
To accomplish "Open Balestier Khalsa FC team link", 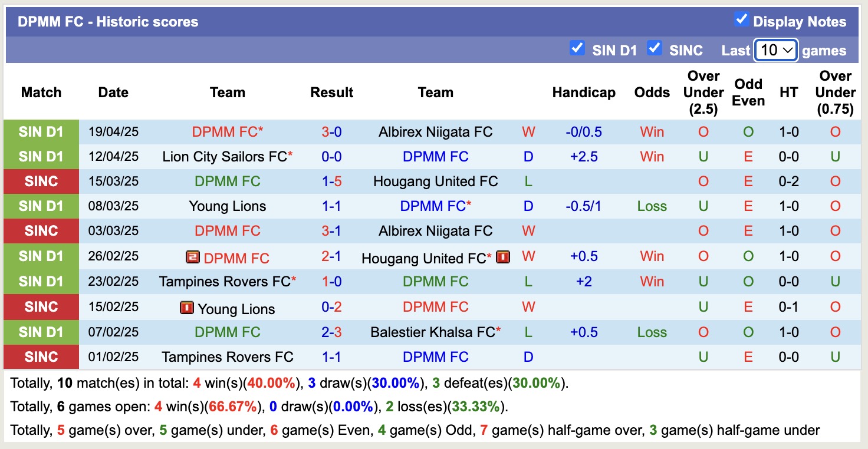I will coord(432,332).
